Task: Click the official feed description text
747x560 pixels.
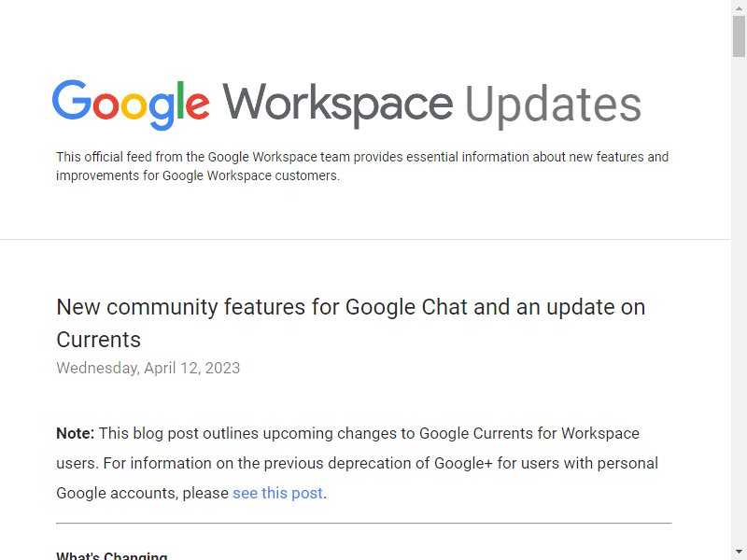Action: (362, 166)
